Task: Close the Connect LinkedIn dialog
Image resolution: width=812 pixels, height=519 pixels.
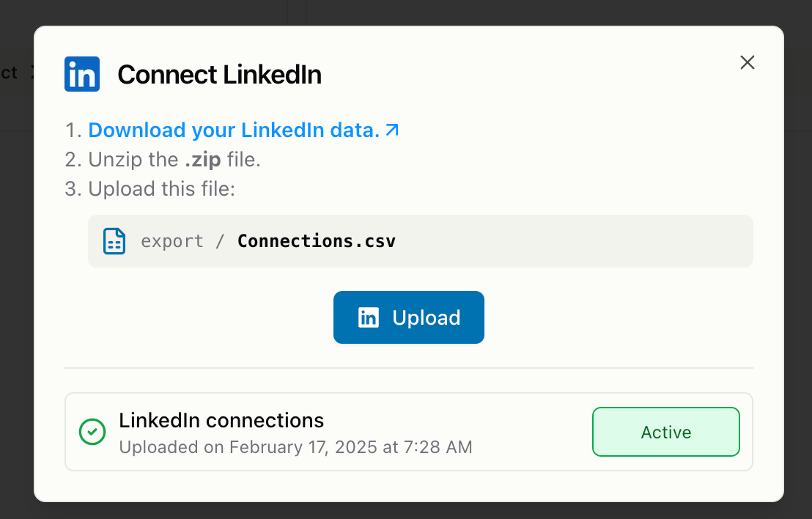Action: pos(747,62)
